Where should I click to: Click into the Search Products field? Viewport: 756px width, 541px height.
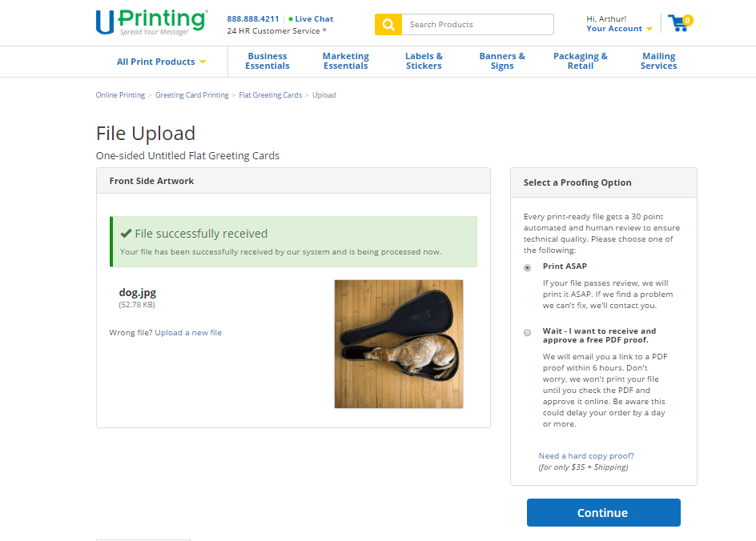tap(477, 25)
